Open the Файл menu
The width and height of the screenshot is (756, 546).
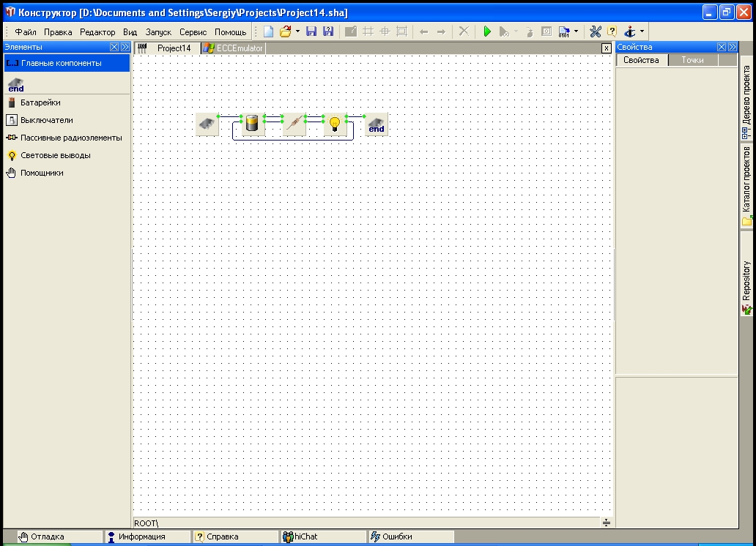pos(26,32)
